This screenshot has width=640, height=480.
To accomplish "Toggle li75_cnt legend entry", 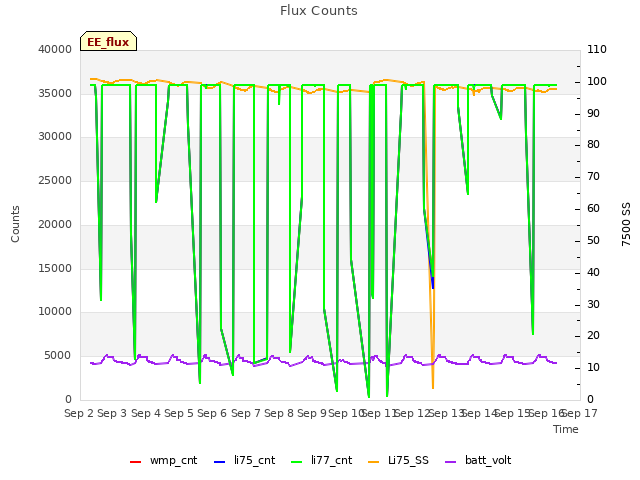I will coord(244,460).
